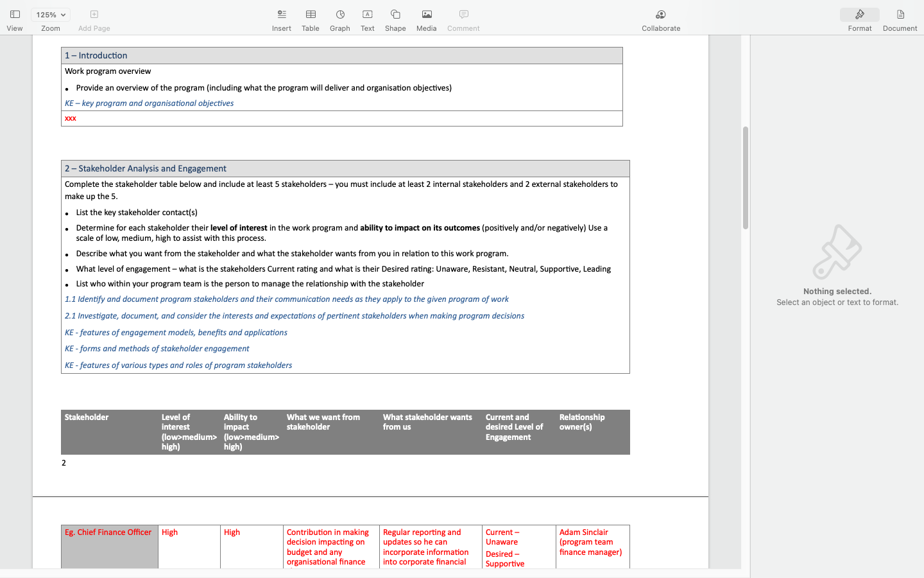
Task: Select the blue KE key objectives text
Action: point(149,103)
